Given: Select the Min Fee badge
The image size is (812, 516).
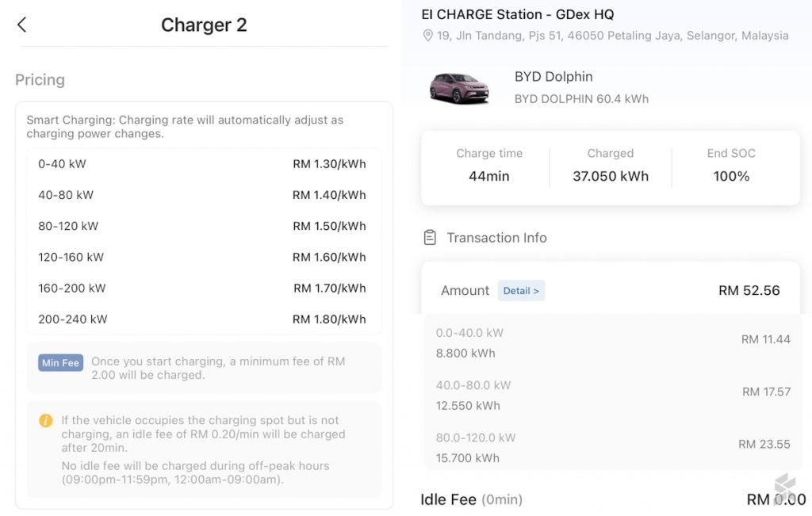Looking at the screenshot, I should (x=60, y=362).
